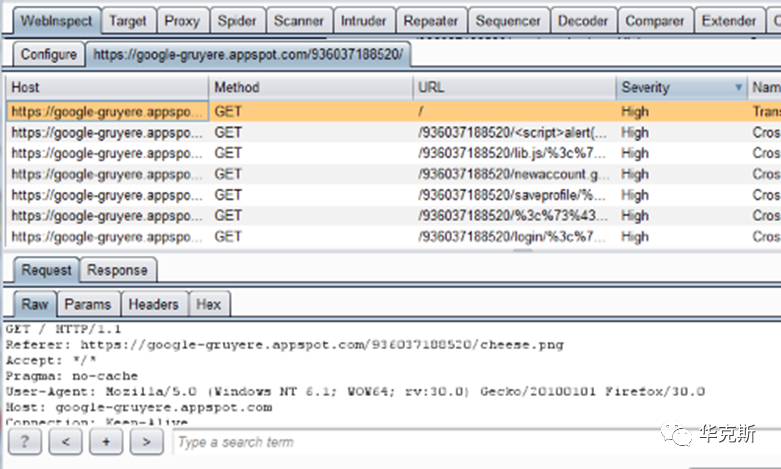The image size is (781, 469).
Task: Switch to Params view tab
Action: click(87, 304)
